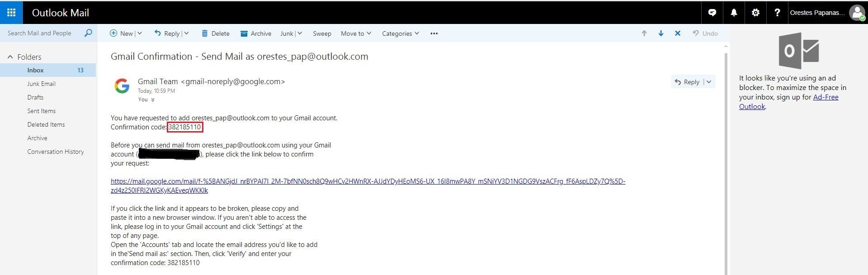Open the toolbar Reply dropdown arrow

[x=186, y=33]
